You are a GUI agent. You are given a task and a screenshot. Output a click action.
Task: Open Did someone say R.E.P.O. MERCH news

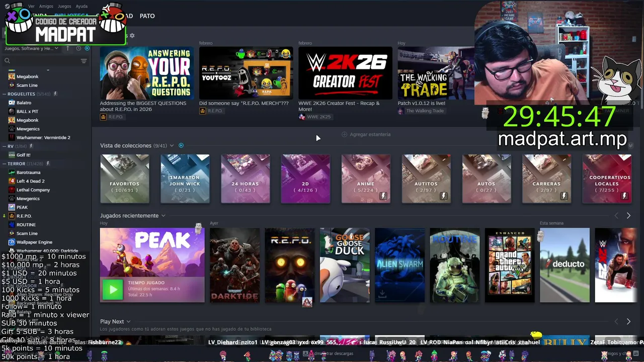point(244,103)
